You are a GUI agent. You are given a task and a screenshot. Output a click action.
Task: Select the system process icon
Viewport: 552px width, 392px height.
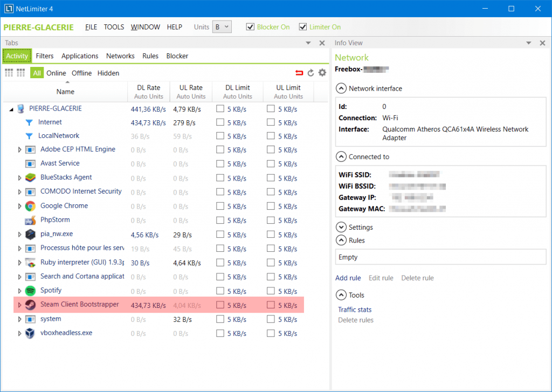click(30, 319)
